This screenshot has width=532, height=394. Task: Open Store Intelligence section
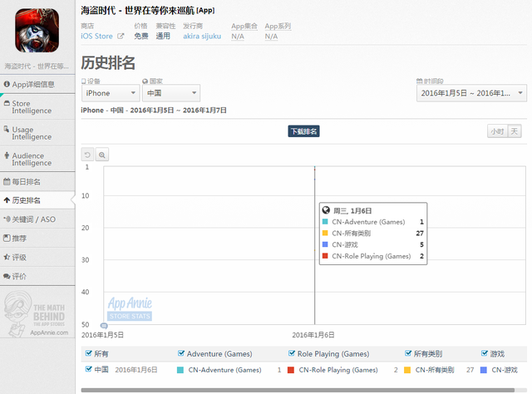37,107
